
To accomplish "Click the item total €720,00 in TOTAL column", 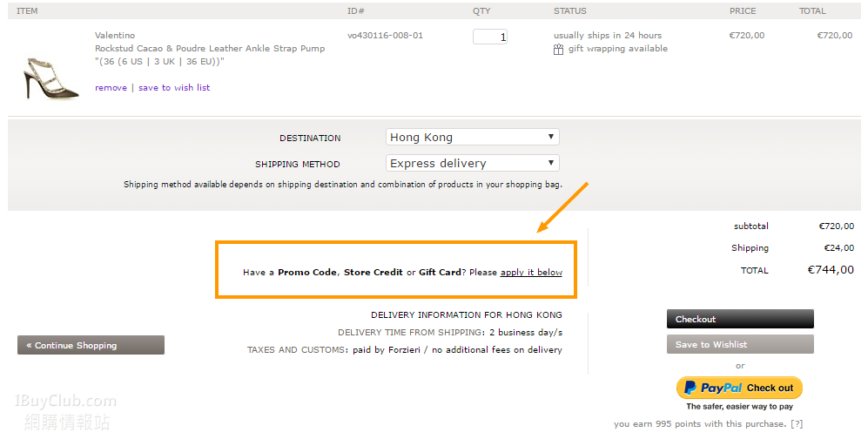I will point(835,36).
